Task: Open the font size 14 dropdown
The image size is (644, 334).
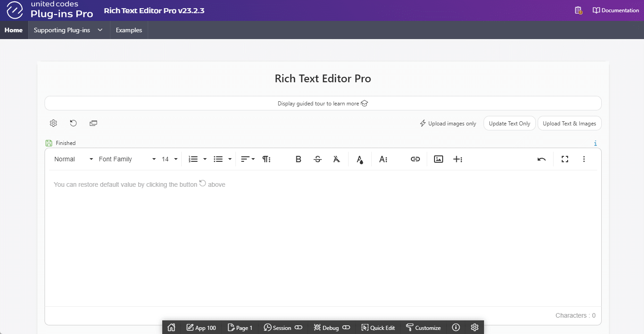Action: (170, 159)
